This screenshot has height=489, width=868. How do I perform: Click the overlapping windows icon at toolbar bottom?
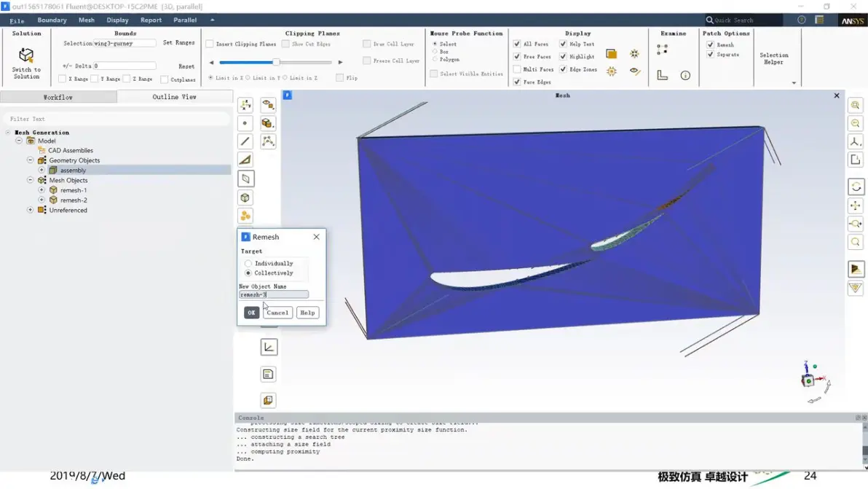[x=269, y=400]
